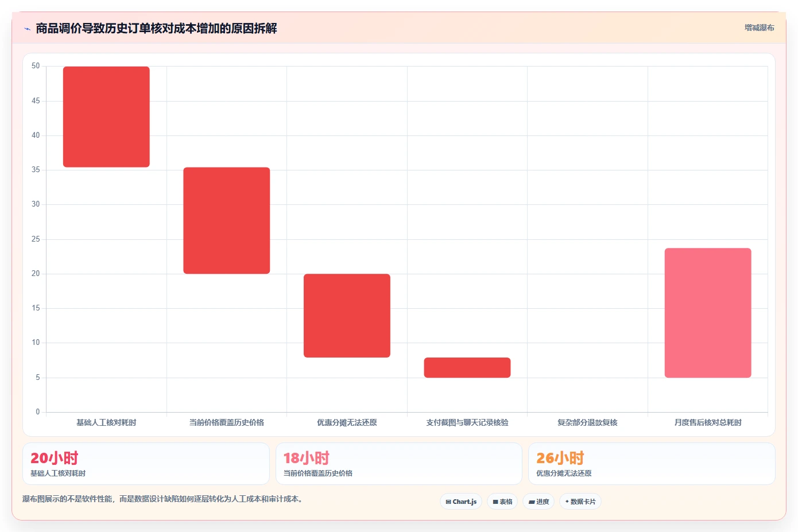
Task: Select the 表格 pill tag
Action: [502, 502]
